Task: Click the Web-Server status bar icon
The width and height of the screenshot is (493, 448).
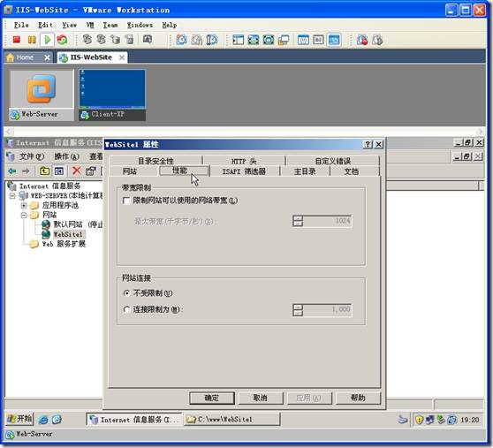Action: (11, 434)
